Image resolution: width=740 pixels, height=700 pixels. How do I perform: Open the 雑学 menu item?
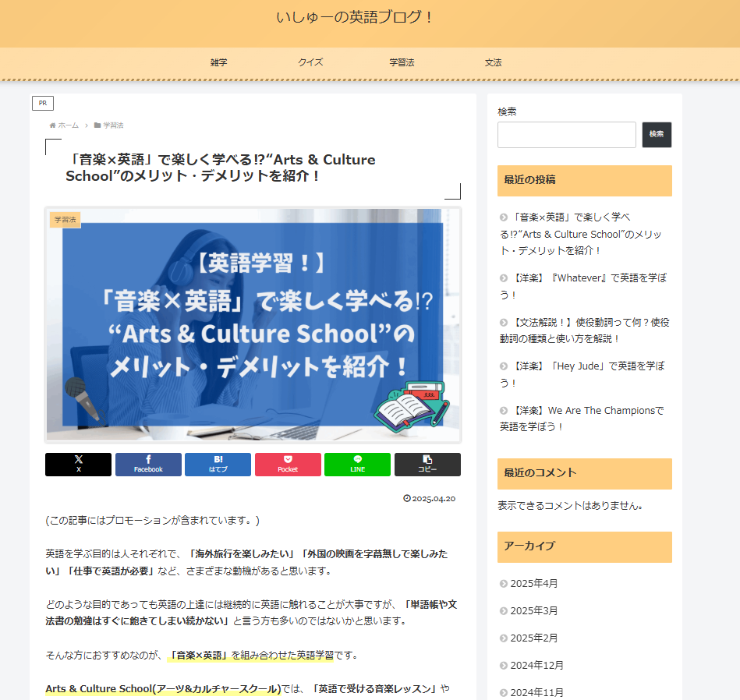coord(218,62)
